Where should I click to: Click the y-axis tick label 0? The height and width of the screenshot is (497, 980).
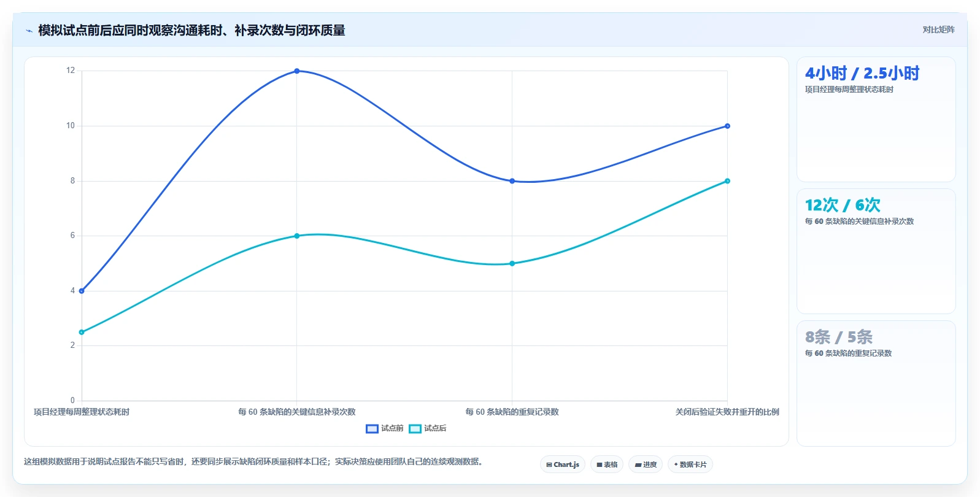[x=72, y=400]
